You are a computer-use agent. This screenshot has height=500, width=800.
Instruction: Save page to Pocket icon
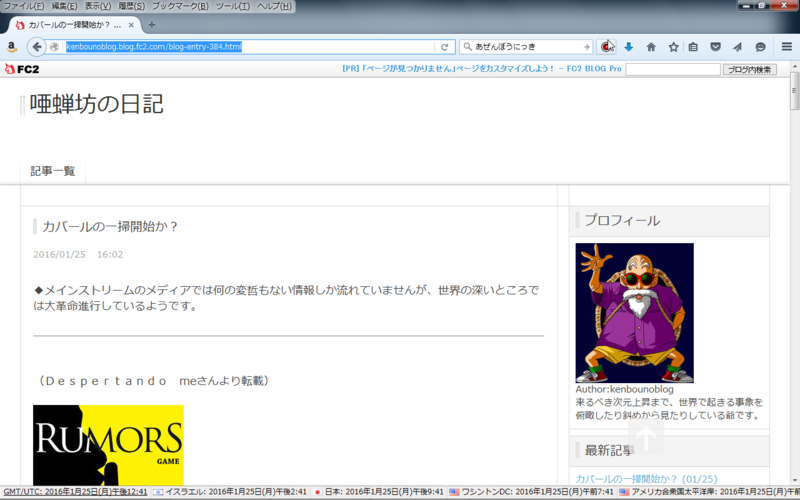pos(715,47)
